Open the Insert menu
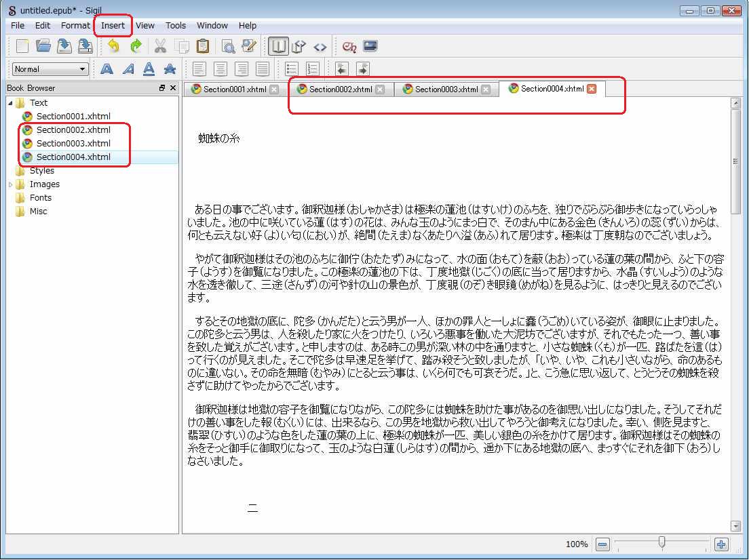The height and width of the screenshot is (560, 749). click(x=113, y=25)
